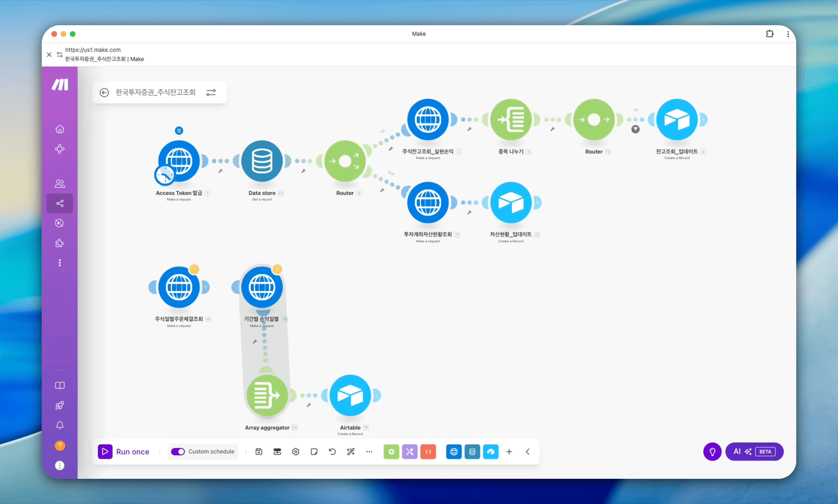Expand the bottom toolbar three-dots menu
The height and width of the screenshot is (504, 838).
click(369, 452)
